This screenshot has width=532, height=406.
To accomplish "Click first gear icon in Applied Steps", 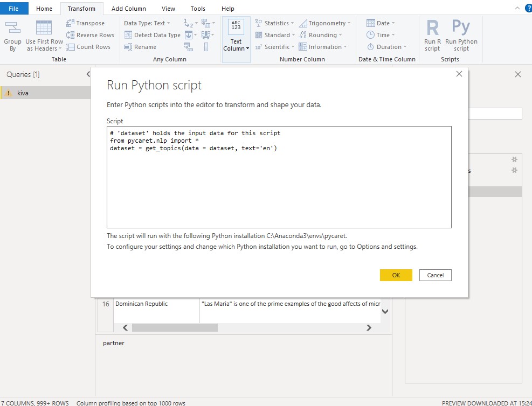I will [514, 159].
